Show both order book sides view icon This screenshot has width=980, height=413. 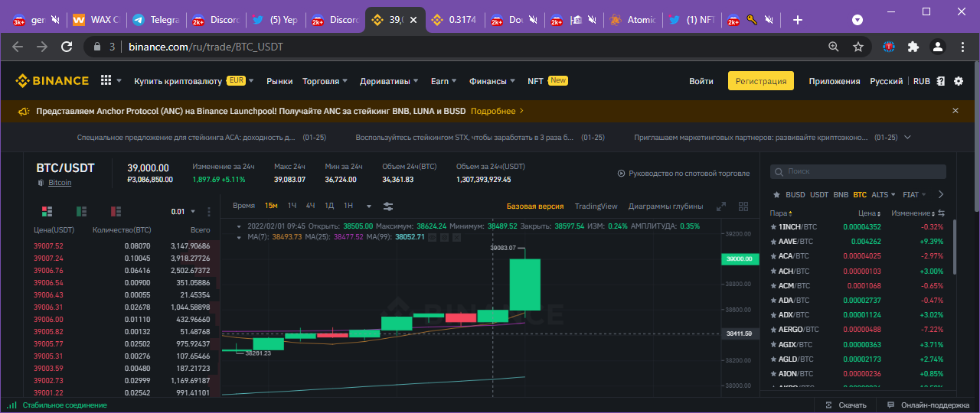coord(47,211)
